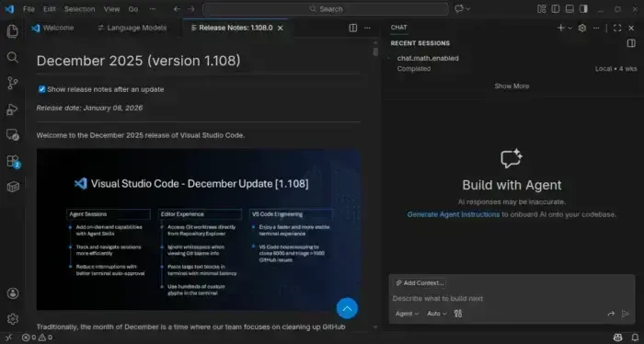Select the Release Notes: 1.108.0 tab
Screen dimensions: 644x344
click(x=236, y=28)
